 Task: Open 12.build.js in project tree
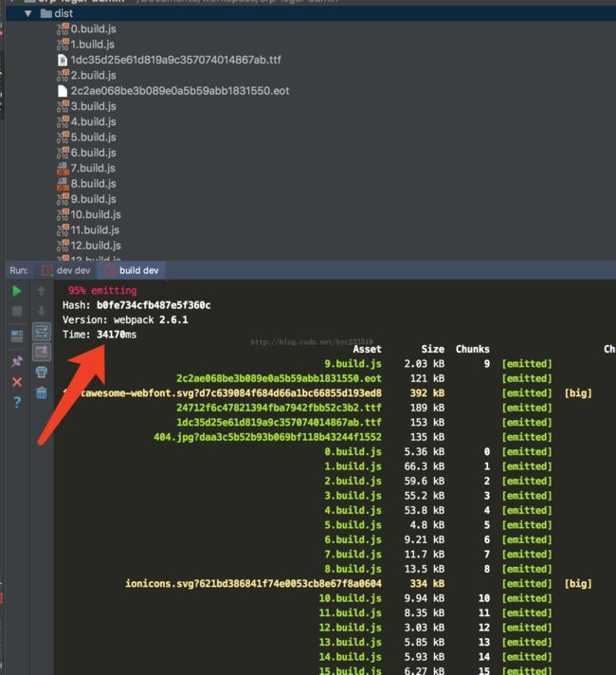tap(96, 246)
